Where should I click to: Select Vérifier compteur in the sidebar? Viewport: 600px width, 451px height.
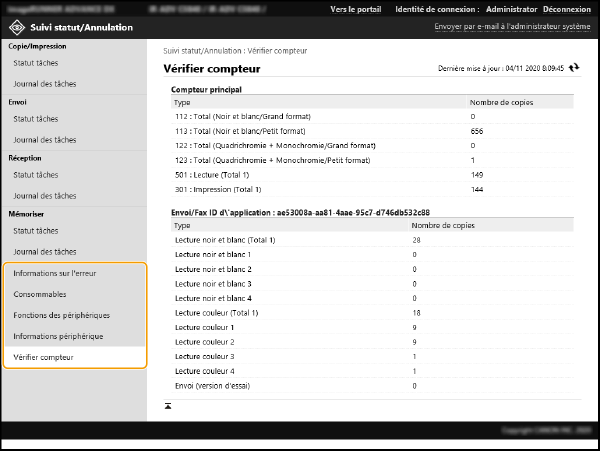point(43,357)
